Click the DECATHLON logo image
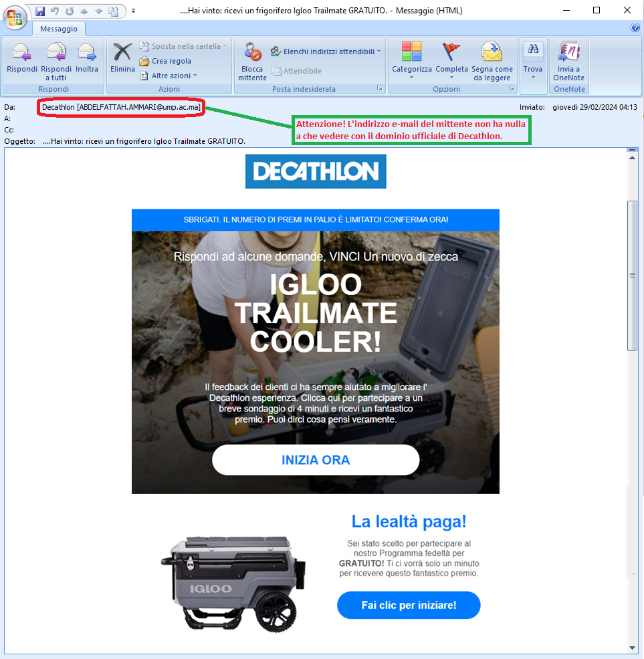The height and width of the screenshot is (659, 644). point(316,171)
